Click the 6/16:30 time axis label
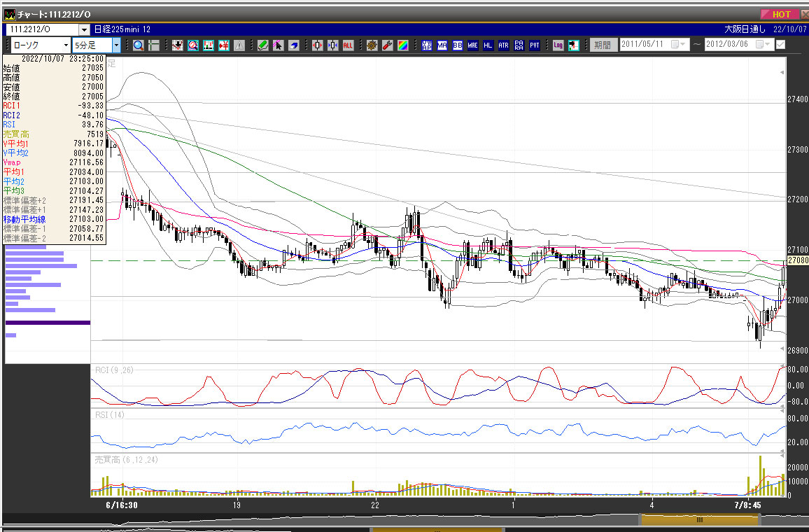This screenshot has height=532, width=809. (x=122, y=505)
